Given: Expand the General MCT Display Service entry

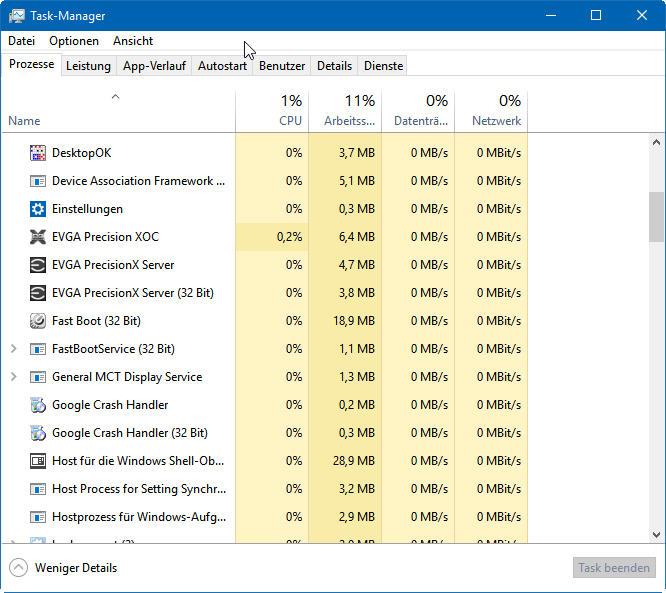Looking at the screenshot, I should [13, 377].
